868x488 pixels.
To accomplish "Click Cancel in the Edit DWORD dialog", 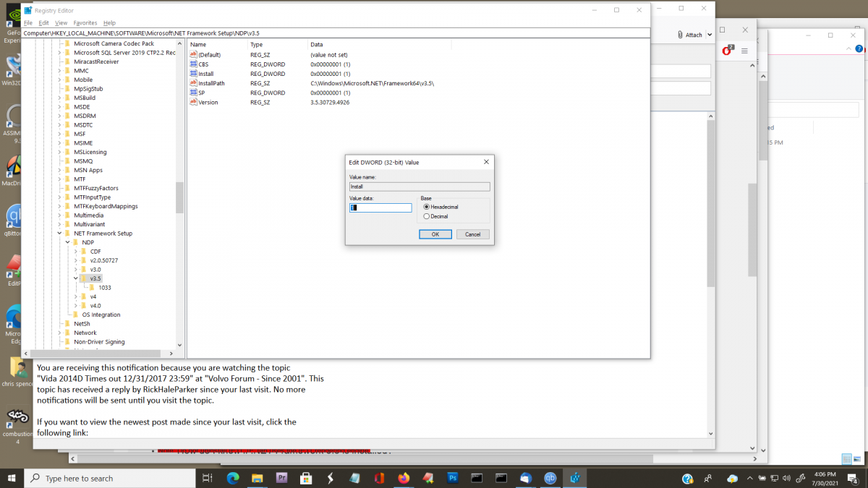I will [x=474, y=234].
